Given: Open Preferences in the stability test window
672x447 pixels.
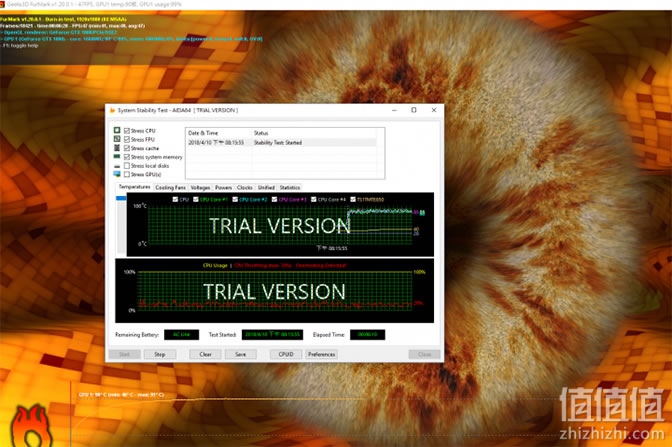Looking at the screenshot, I should click(x=321, y=354).
